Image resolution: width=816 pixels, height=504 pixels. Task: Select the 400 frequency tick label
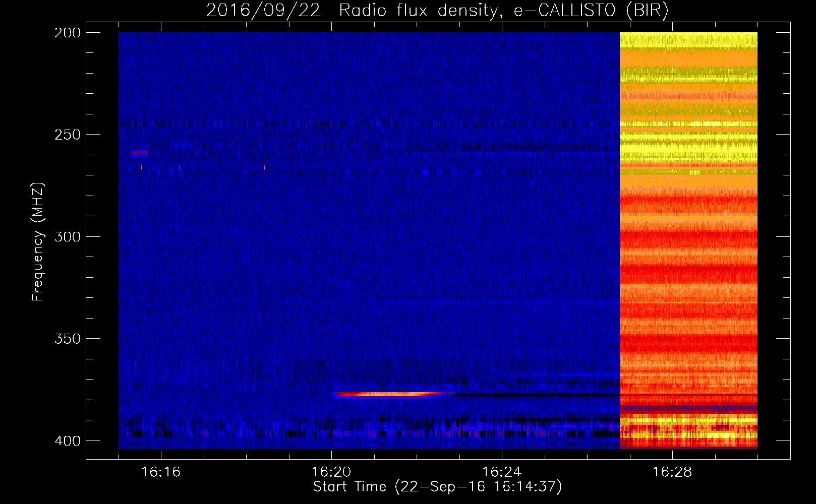(x=68, y=440)
